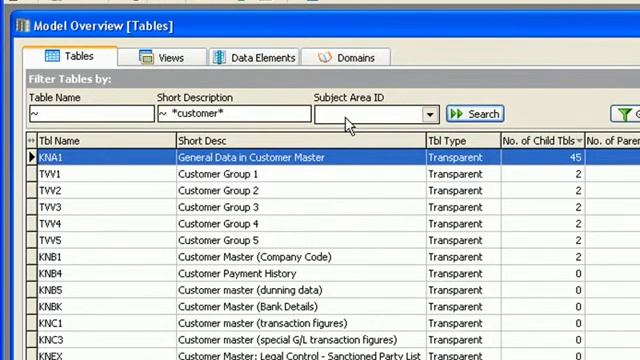Select the KNB5 table name cell
Image resolution: width=640 pixels, height=360 pixels.
pyautogui.click(x=107, y=290)
